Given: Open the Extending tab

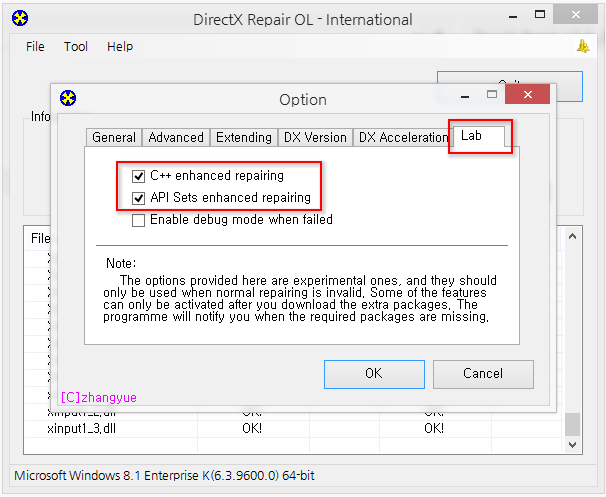Looking at the screenshot, I should (x=244, y=138).
